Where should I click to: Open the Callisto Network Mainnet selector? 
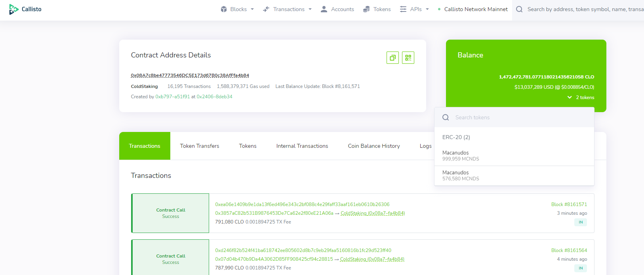pyautogui.click(x=473, y=9)
